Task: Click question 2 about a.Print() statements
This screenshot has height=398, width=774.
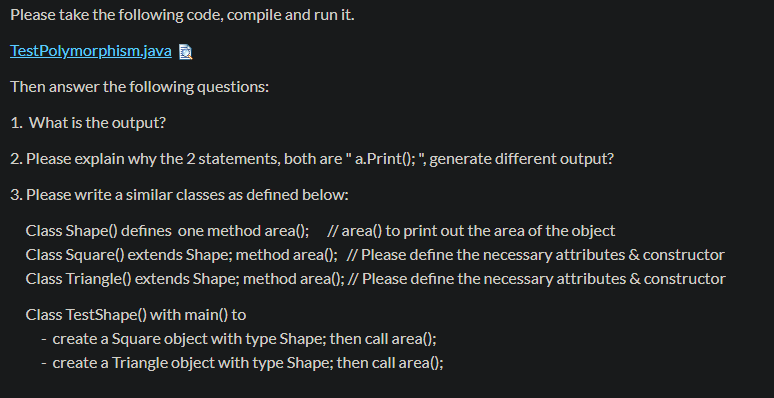Action: 312,159
